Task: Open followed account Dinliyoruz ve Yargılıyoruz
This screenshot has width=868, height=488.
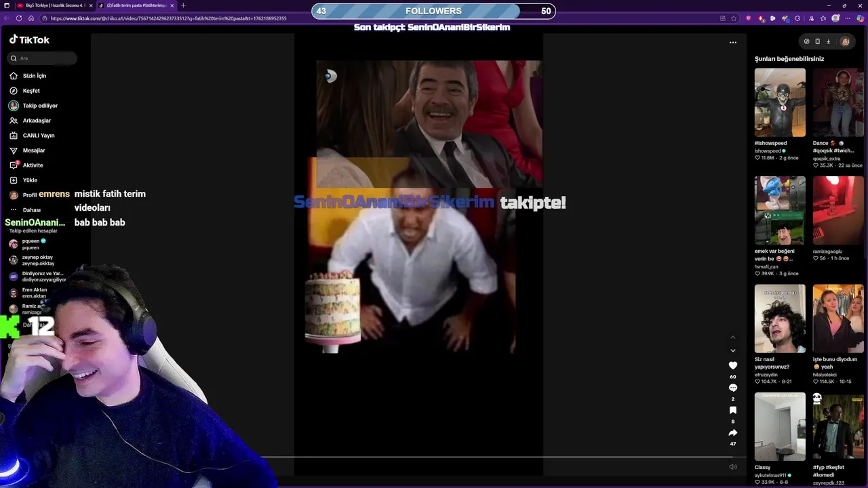Action: 37,277
